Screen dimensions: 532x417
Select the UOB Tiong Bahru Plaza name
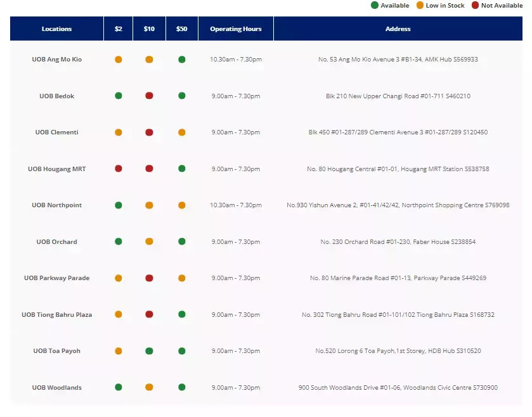click(56, 315)
